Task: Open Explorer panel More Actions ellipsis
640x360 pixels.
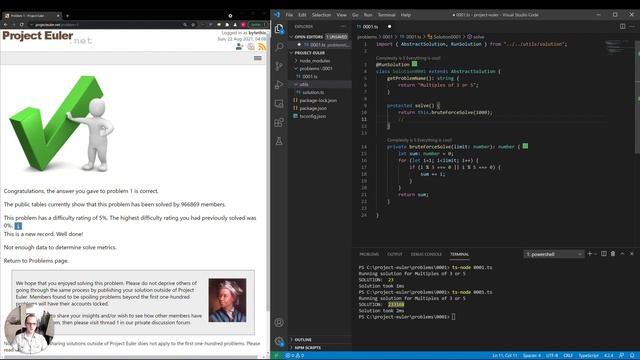Action: (x=343, y=26)
